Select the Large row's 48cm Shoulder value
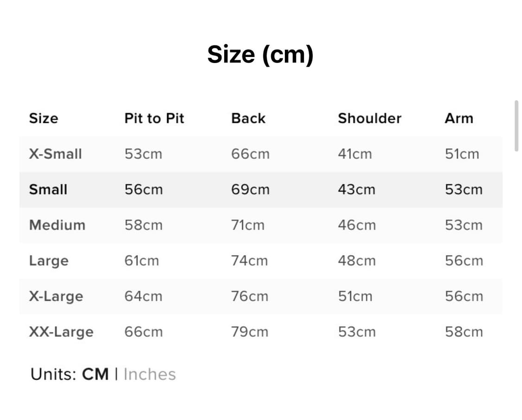Image resolution: width=522 pixels, height=420 pixels. (x=356, y=261)
